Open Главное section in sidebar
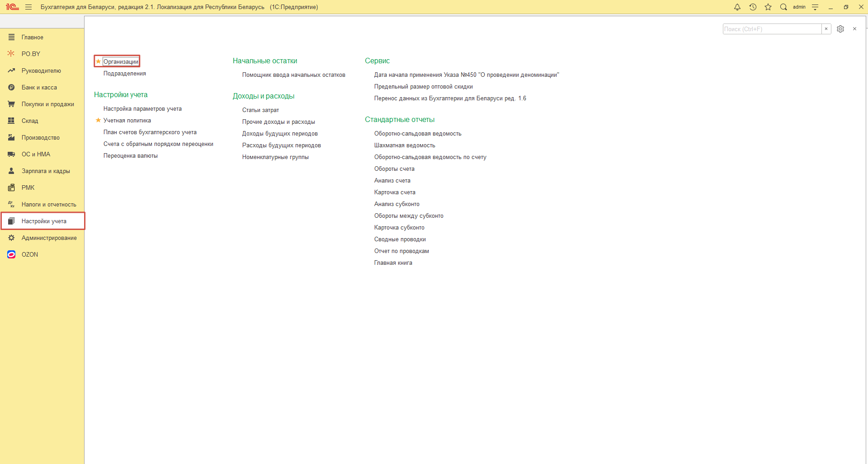The image size is (868, 464). [42, 37]
